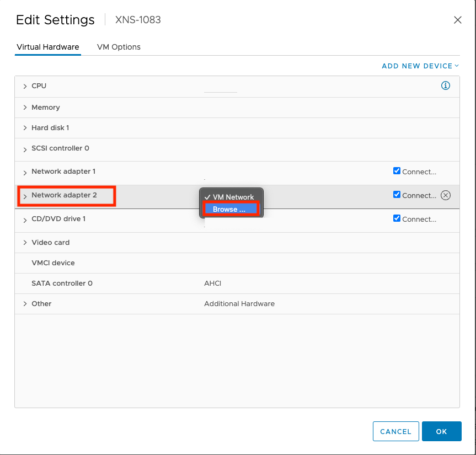This screenshot has height=455, width=476.
Task: Switch to the VM Options tab
Action: (x=119, y=47)
